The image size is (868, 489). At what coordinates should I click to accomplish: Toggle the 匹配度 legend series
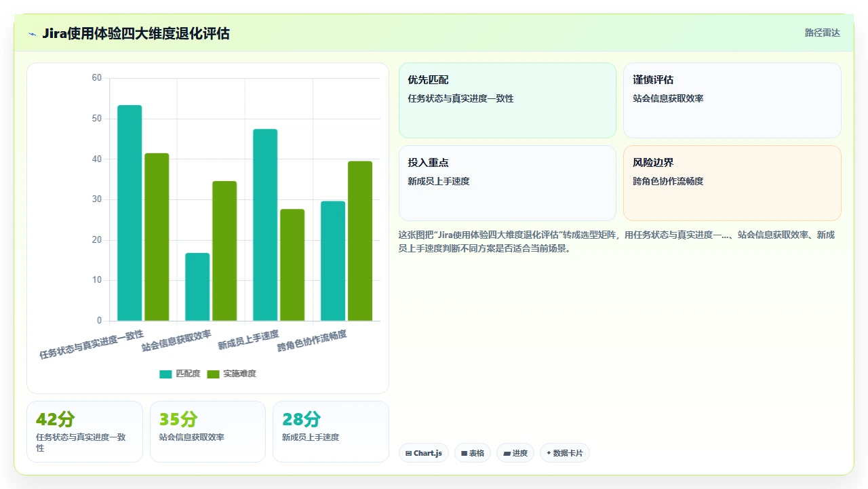pyautogui.click(x=180, y=374)
